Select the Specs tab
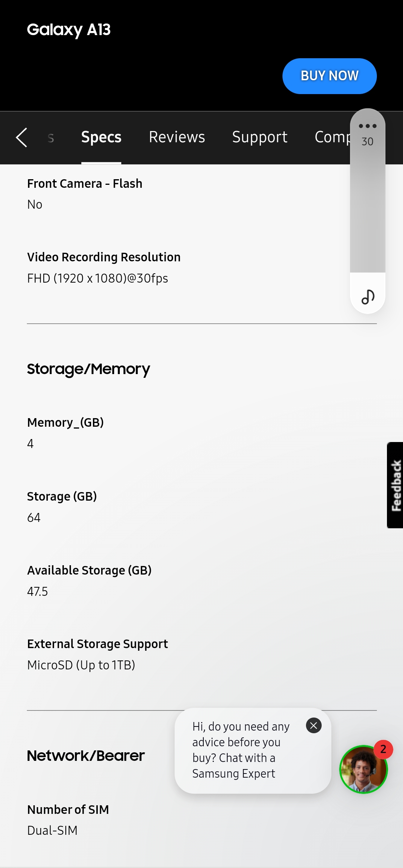The width and height of the screenshot is (403, 868). [101, 137]
